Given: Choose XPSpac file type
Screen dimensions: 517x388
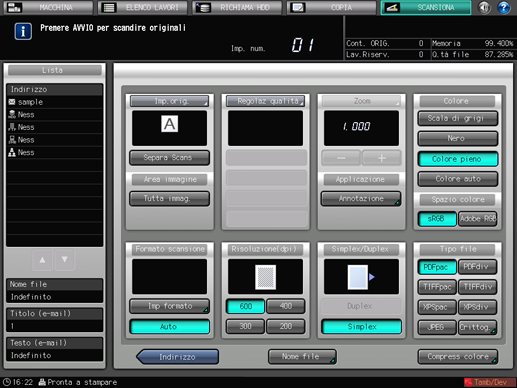Looking at the screenshot, I should click(437, 307).
